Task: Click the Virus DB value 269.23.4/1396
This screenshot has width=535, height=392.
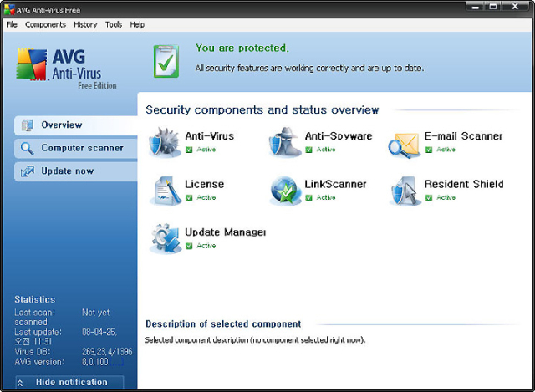Action: click(x=107, y=352)
